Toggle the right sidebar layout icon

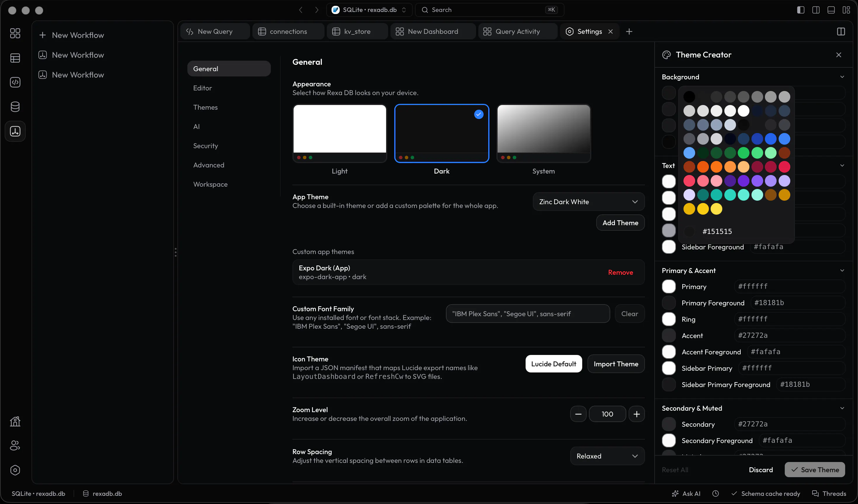click(x=816, y=10)
